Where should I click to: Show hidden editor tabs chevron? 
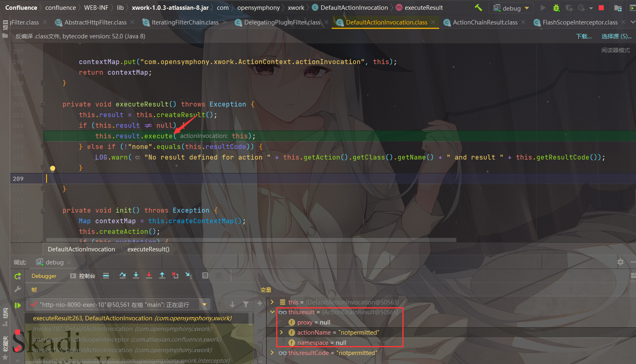coord(633,22)
